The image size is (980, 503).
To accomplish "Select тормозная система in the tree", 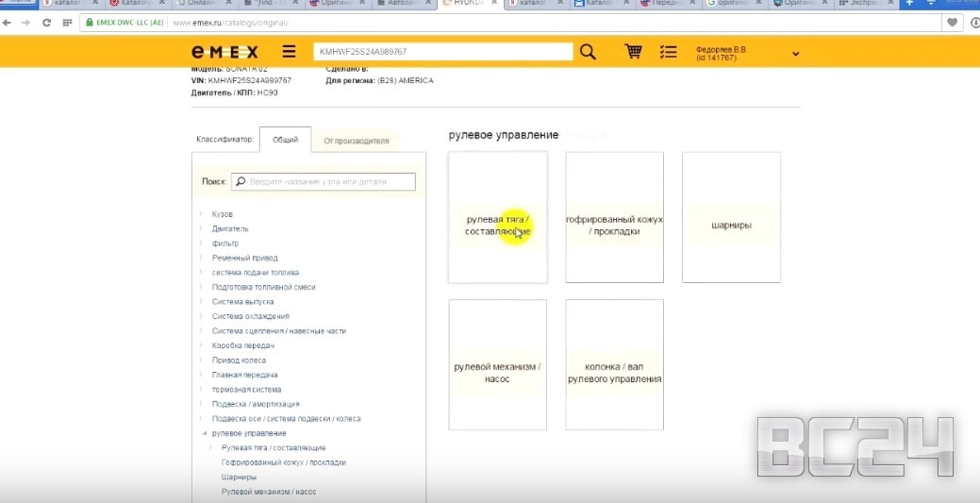I will tap(244, 390).
